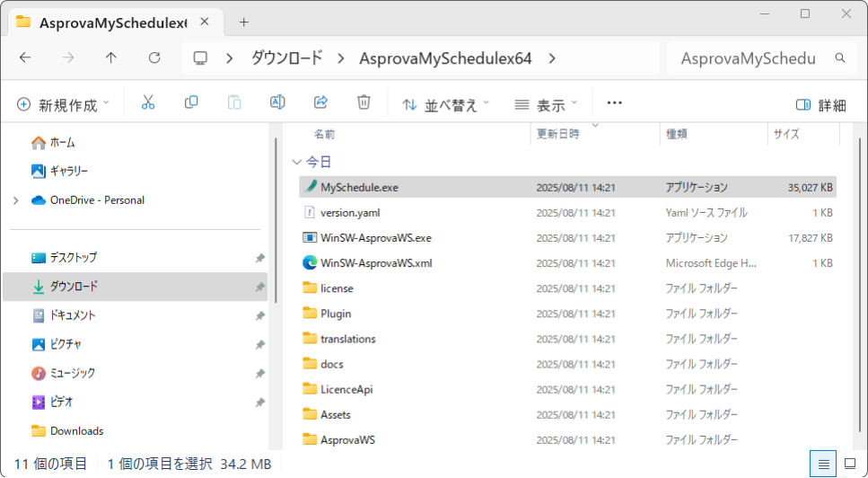Refresh the folder view
Screen dimensions: 868x478
tap(154, 58)
